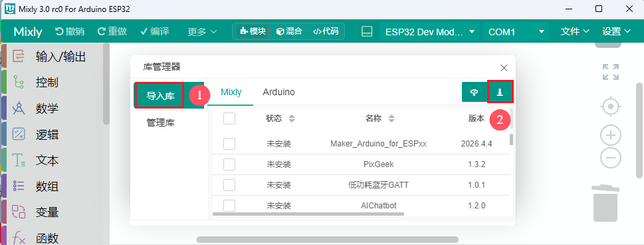Click 撤销 undo in the toolbar
Viewport: 644px width, 245px height.
pos(70,31)
